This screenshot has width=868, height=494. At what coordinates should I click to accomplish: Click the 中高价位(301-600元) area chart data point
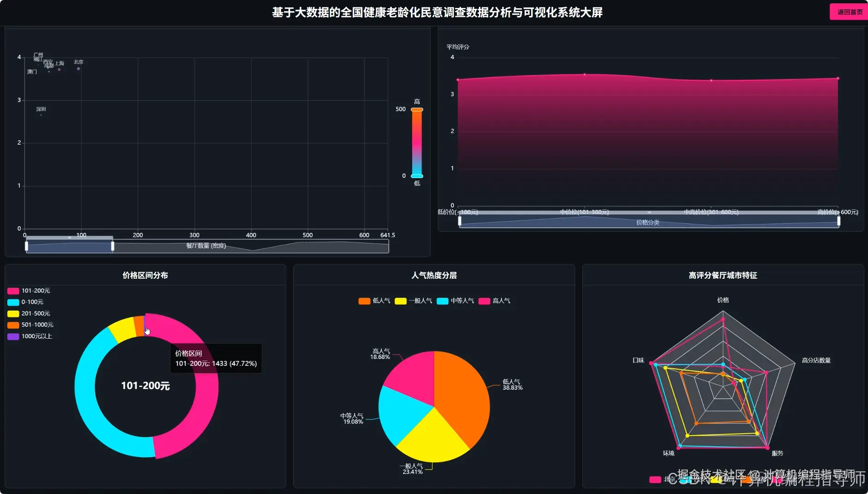click(x=711, y=80)
